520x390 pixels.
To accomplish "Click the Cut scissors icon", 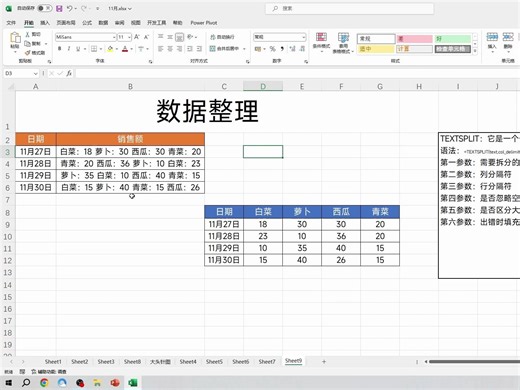I will coord(28,34).
